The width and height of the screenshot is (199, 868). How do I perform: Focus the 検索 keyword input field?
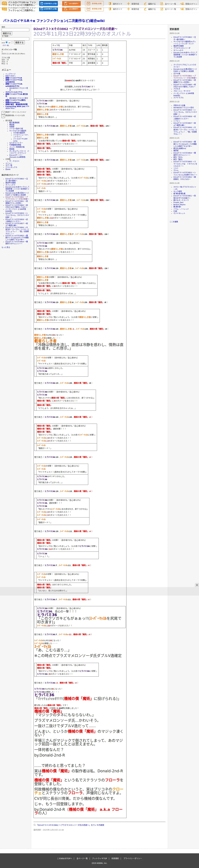click(x=15, y=30)
